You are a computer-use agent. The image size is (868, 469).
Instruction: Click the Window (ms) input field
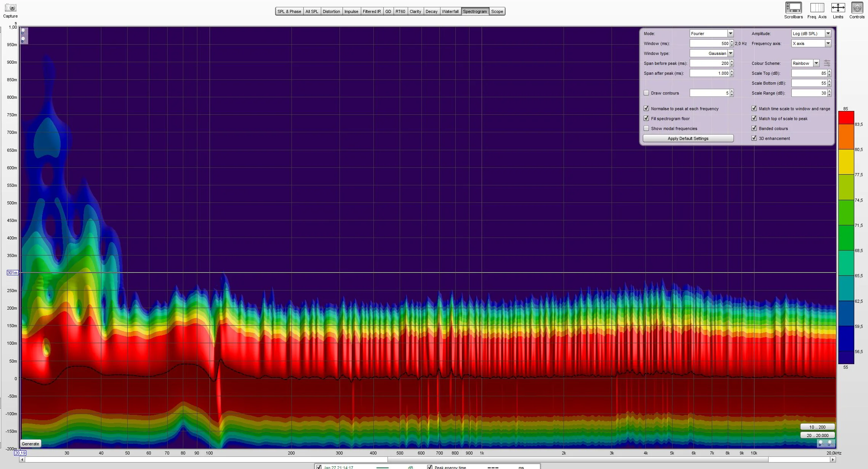pos(709,43)
